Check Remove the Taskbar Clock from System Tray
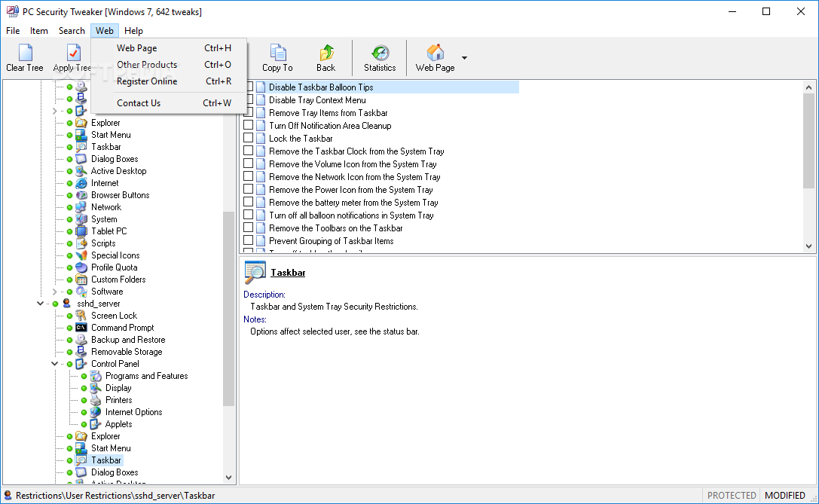819x504 pixels. [248, 151]
